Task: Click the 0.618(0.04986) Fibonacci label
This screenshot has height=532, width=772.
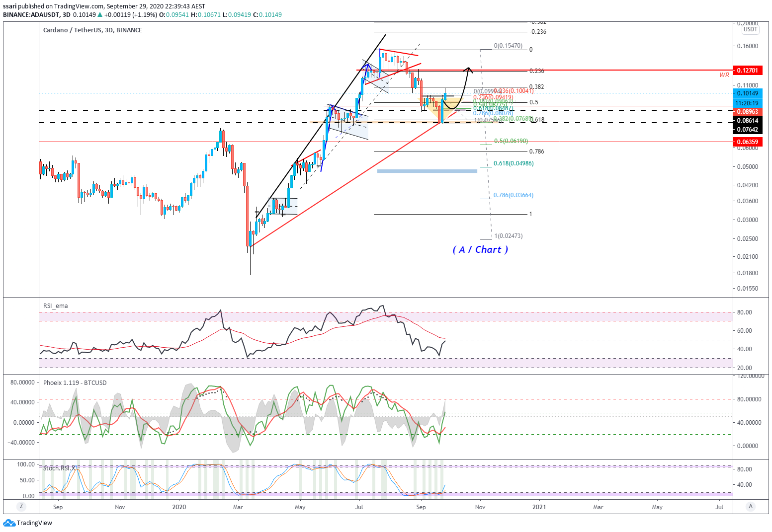Action: pos(514,163)
